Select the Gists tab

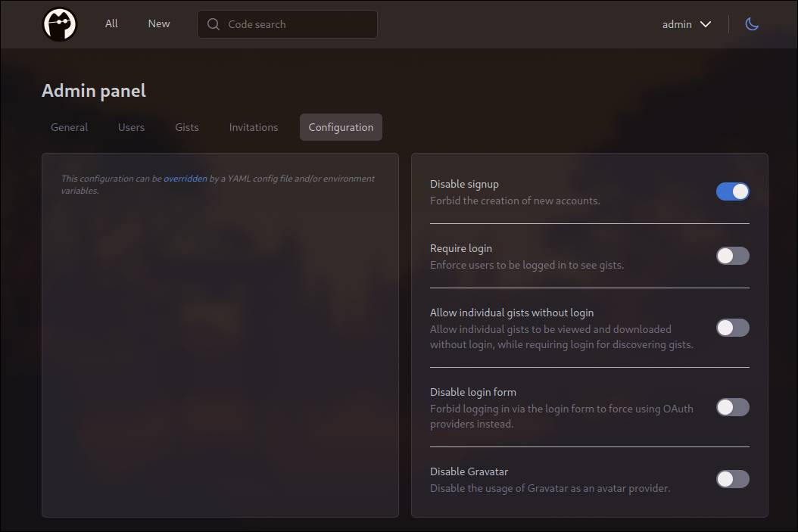[187, 127]
